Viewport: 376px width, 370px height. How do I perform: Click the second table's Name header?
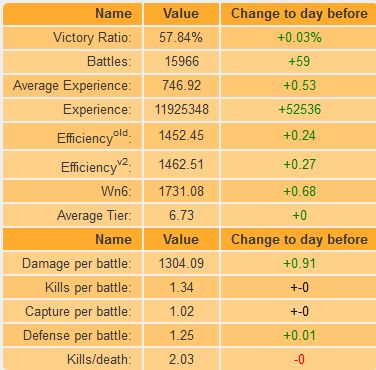coord(114,239)
